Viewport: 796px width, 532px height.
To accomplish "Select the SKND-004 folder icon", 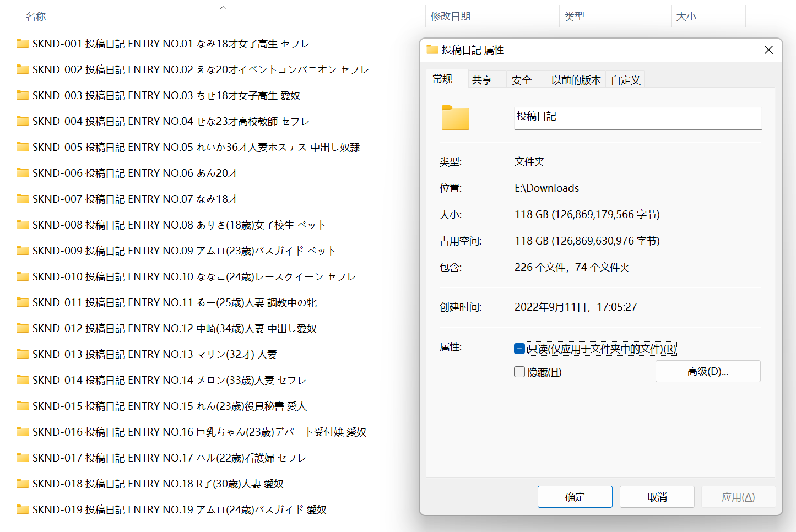I will click(x=23, y=121).
